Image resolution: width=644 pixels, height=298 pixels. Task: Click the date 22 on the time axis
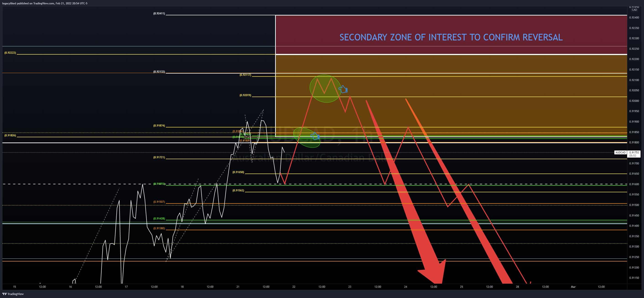pos(294,287)
